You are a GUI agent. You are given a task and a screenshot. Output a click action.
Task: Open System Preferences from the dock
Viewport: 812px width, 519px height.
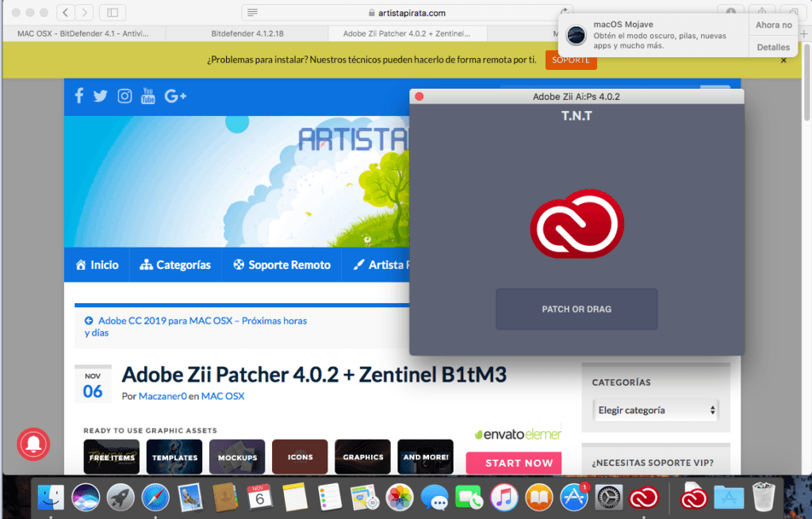tap(609, 498)
